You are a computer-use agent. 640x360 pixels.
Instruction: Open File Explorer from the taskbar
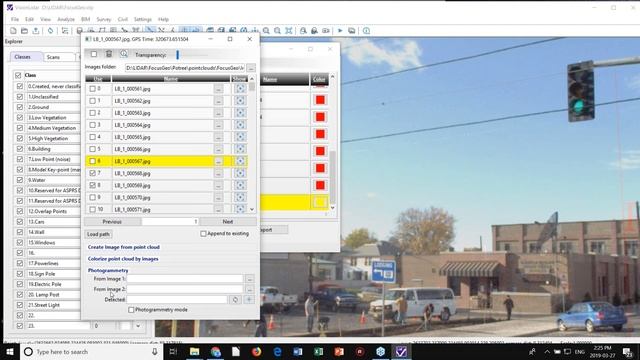195,351
